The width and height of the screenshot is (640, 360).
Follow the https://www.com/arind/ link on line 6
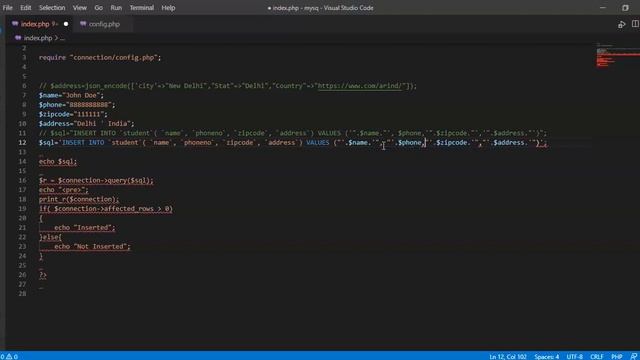tap(360, 86)
